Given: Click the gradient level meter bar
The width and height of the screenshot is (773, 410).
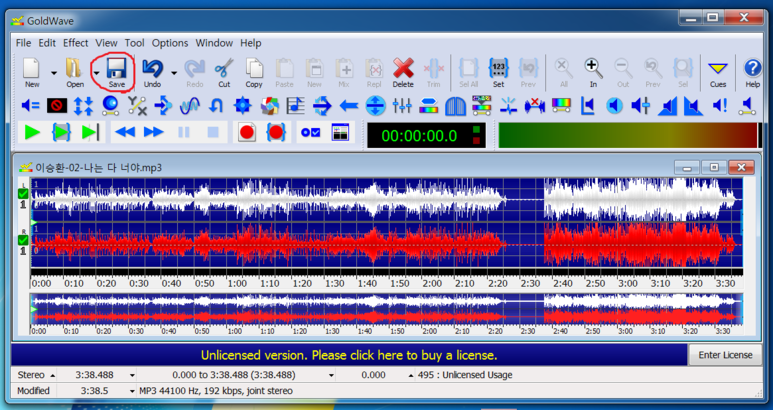Looking at the screenshot, I should coord(629,135).
